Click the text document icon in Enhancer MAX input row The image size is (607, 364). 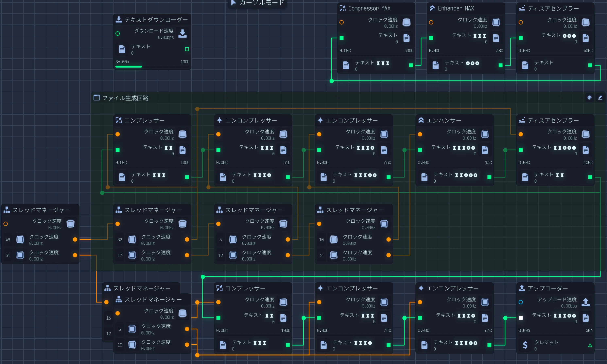tap(496, 38)
